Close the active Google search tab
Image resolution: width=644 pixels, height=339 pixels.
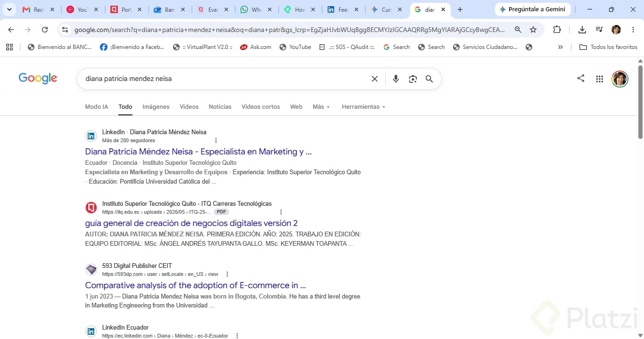pos(443,9)
